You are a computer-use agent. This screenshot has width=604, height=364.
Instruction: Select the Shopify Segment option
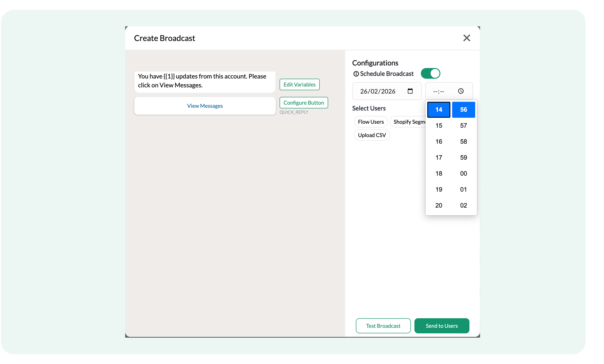point(408,122)
